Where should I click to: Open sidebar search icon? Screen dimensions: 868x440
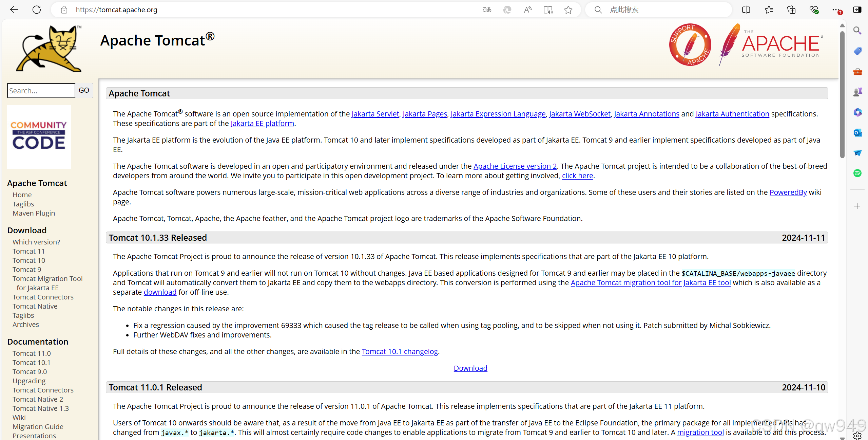(857, 31)
